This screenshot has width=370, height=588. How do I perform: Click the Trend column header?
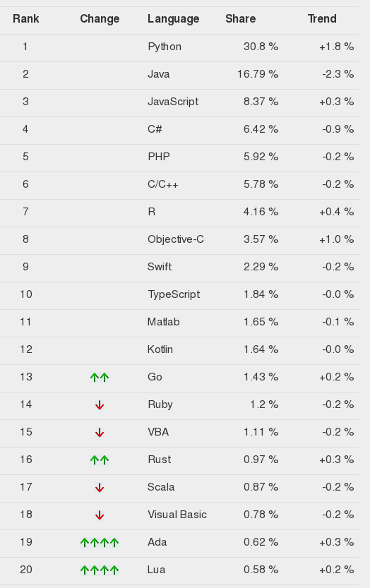click(322, 19)
